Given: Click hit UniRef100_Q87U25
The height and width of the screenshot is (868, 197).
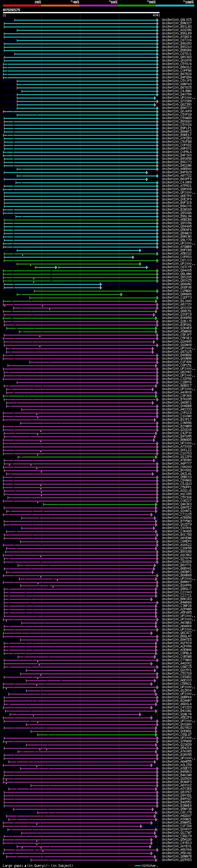Looking at the screenshot, I should [177, 351].
